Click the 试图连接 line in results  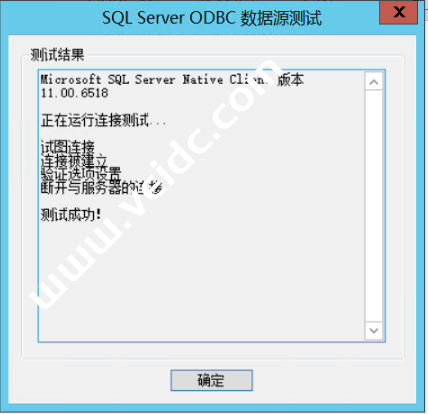pos(68,147)
